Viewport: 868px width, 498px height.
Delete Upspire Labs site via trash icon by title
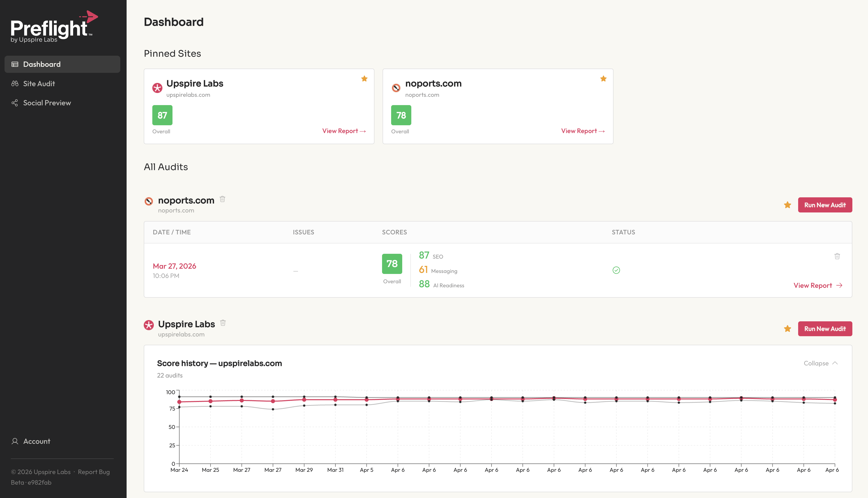(x=223, y=323)
